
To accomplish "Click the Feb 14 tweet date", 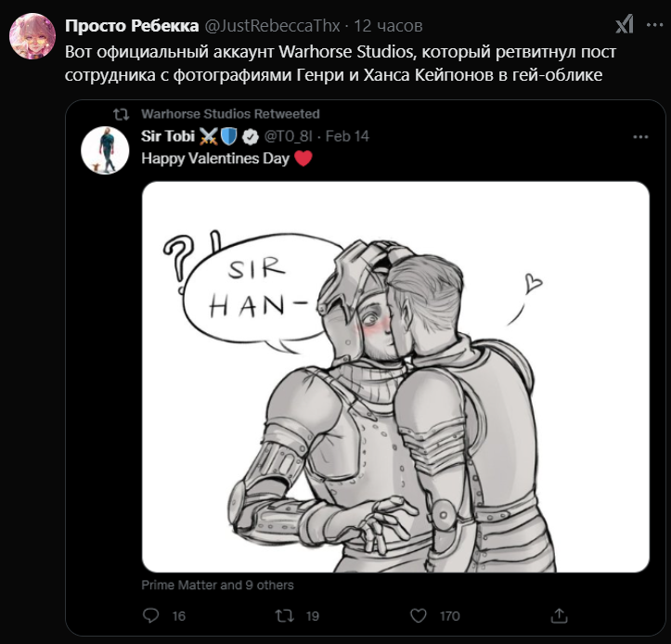I will [x=348, y=136].
